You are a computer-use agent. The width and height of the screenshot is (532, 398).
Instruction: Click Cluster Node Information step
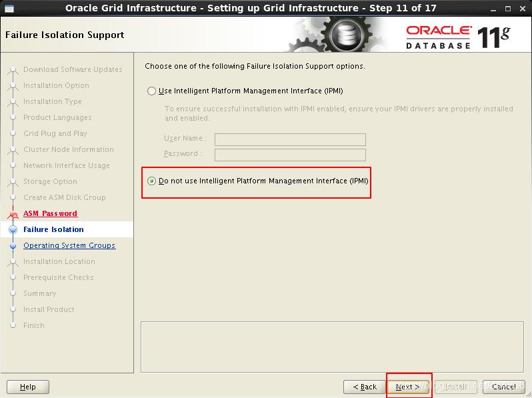coord(69,149)
